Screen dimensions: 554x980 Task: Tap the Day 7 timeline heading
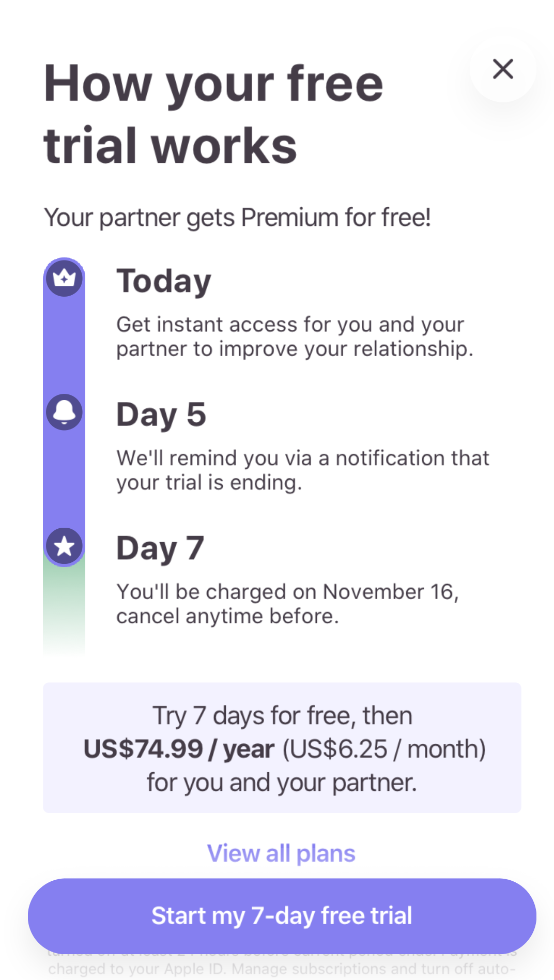tap(160, 548)
